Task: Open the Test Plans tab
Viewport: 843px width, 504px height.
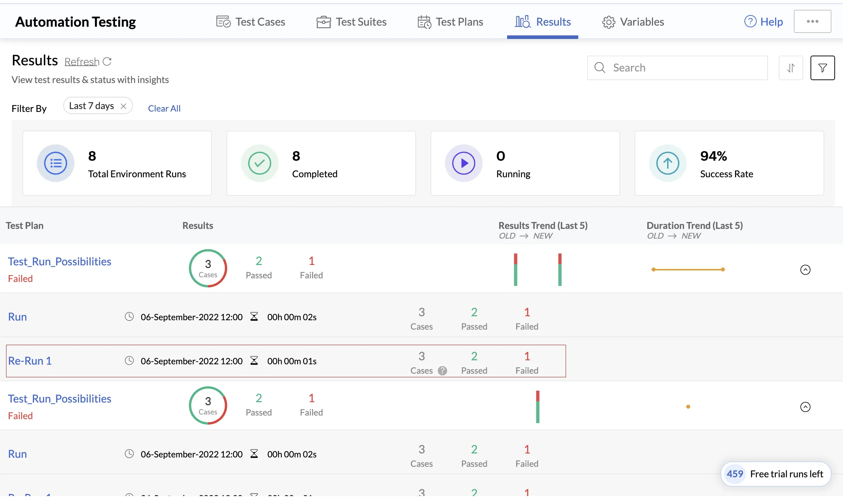Action: [450, 22]
